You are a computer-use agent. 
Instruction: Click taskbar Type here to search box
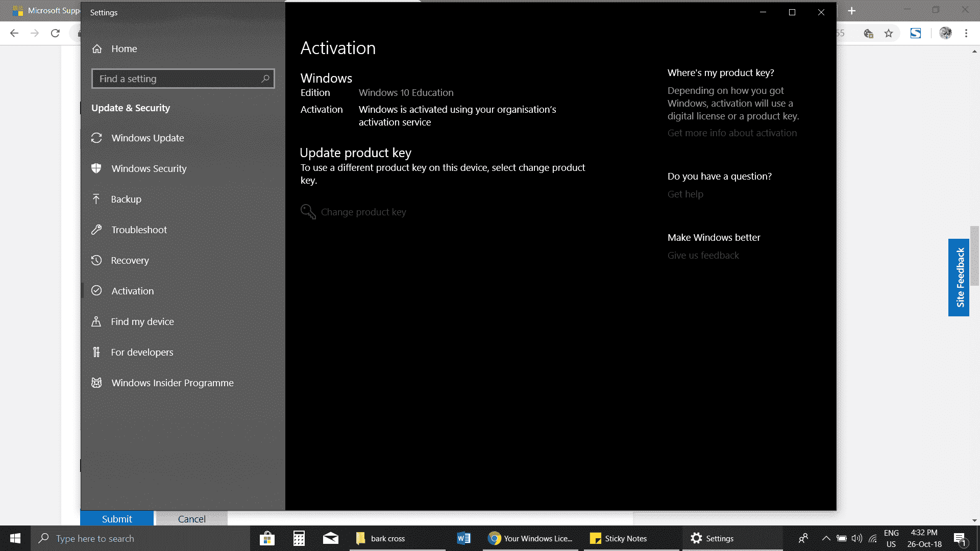pyautogui.click(x=140, y=538)
